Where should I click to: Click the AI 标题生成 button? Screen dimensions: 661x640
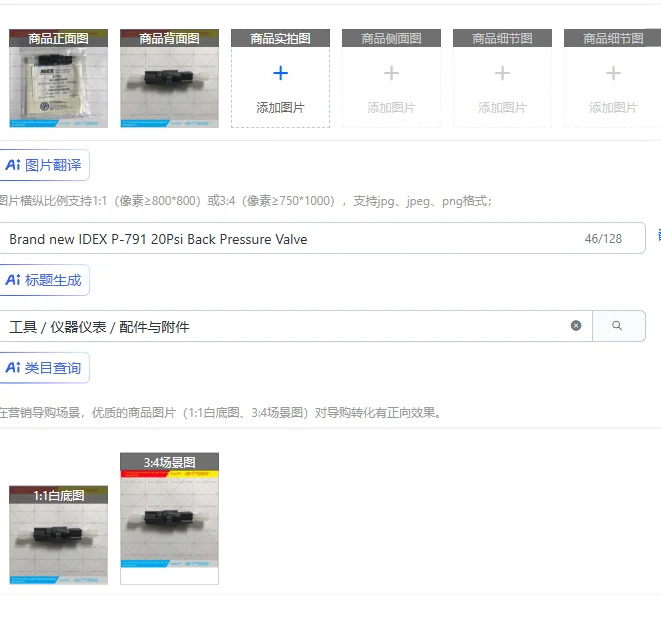point(44,280)
